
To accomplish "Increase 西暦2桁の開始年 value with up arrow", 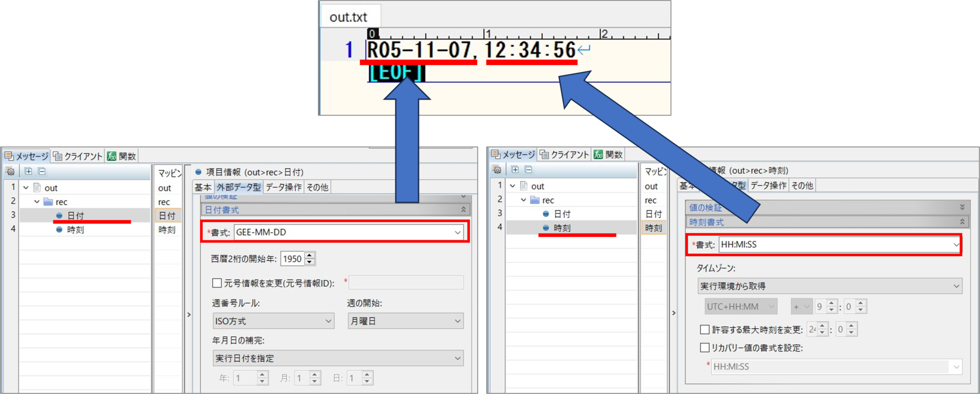I will (x=310, y=256).
